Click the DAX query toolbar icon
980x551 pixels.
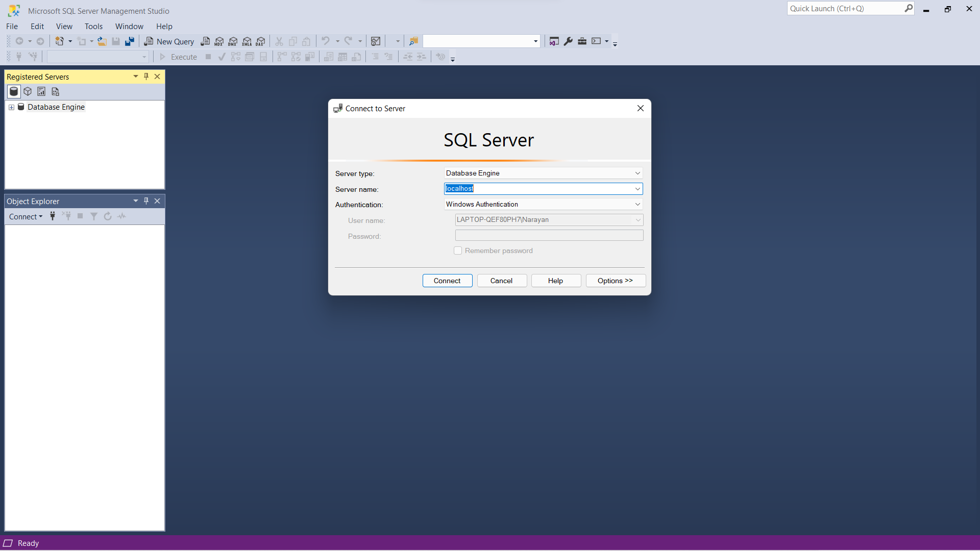coord(261,42)
